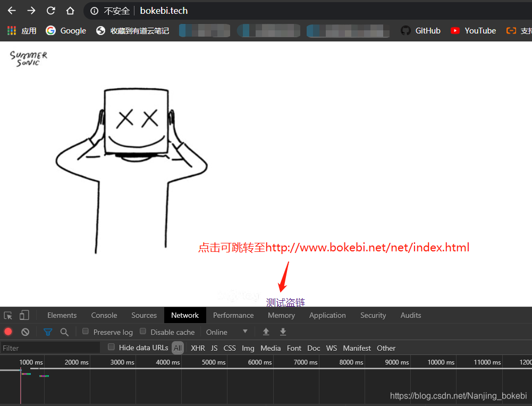Click the 10000 ms timeline overview marker
The image size is (532, 406).
tap(441, 362)
